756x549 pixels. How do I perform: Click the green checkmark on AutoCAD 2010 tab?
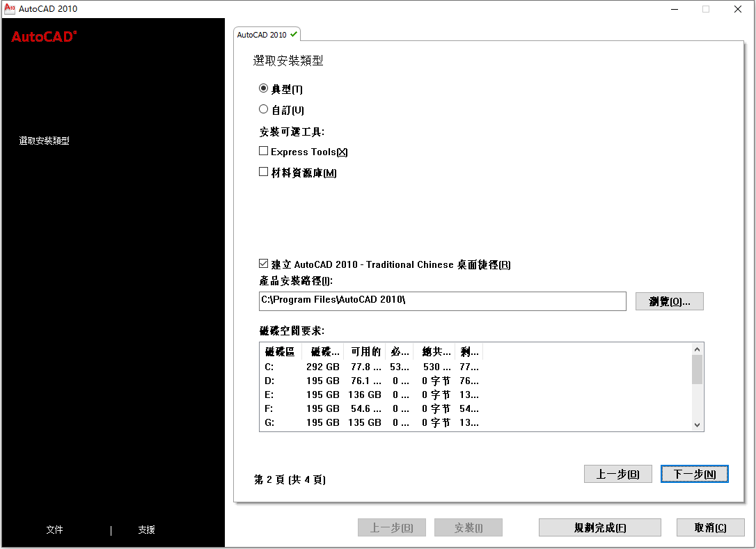293,34
